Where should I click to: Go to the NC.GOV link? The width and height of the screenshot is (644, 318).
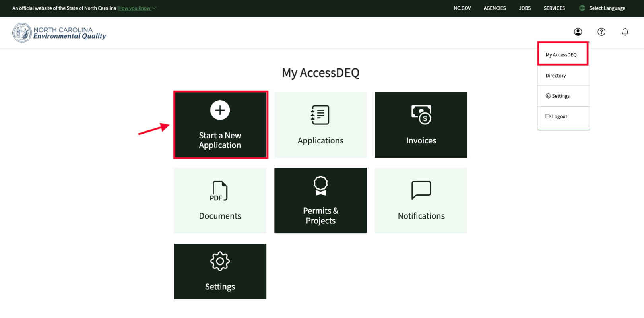pos(462,8)
